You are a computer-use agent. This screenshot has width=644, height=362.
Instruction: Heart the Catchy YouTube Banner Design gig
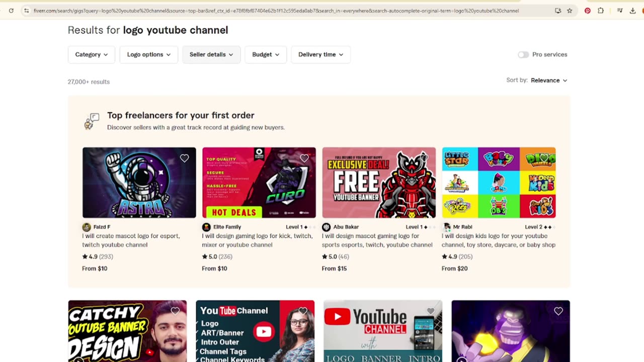(x=175, y=311)
